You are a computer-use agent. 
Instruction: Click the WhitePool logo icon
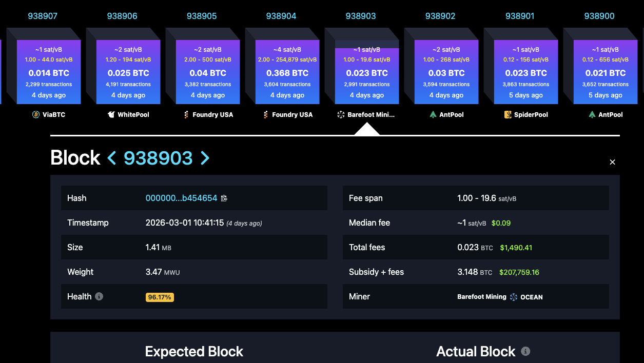tap(111, 114)
